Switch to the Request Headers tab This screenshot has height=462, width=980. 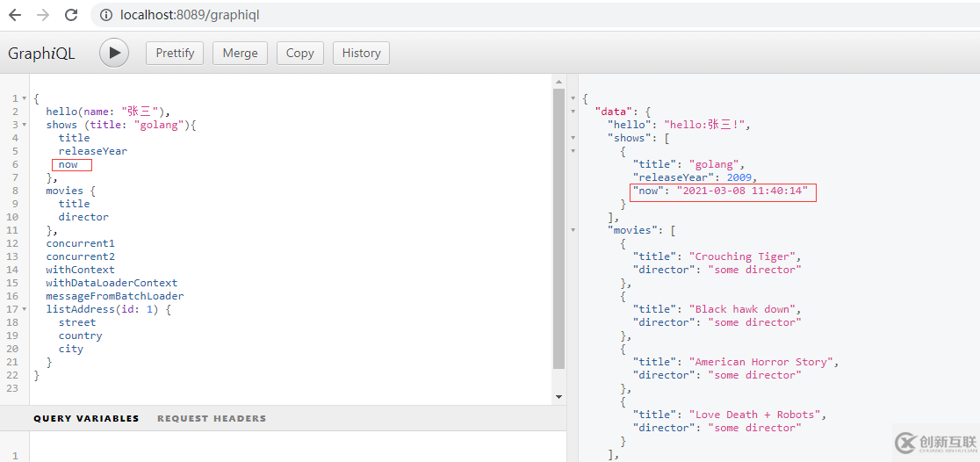click(212, 418)
